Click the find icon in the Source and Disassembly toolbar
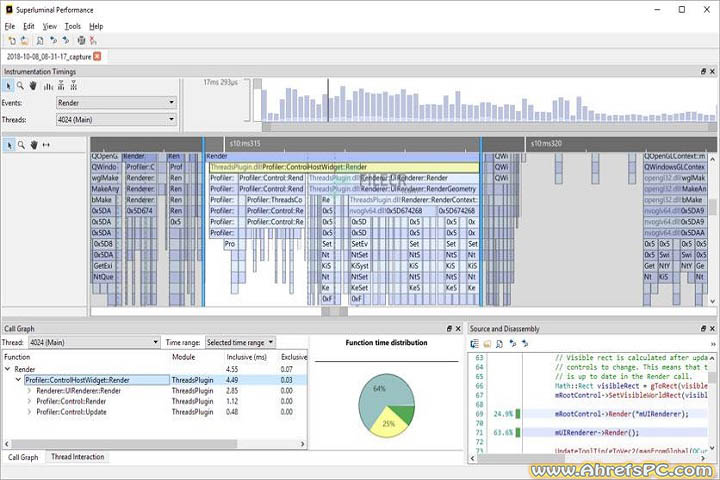 [x=500, y=344]
